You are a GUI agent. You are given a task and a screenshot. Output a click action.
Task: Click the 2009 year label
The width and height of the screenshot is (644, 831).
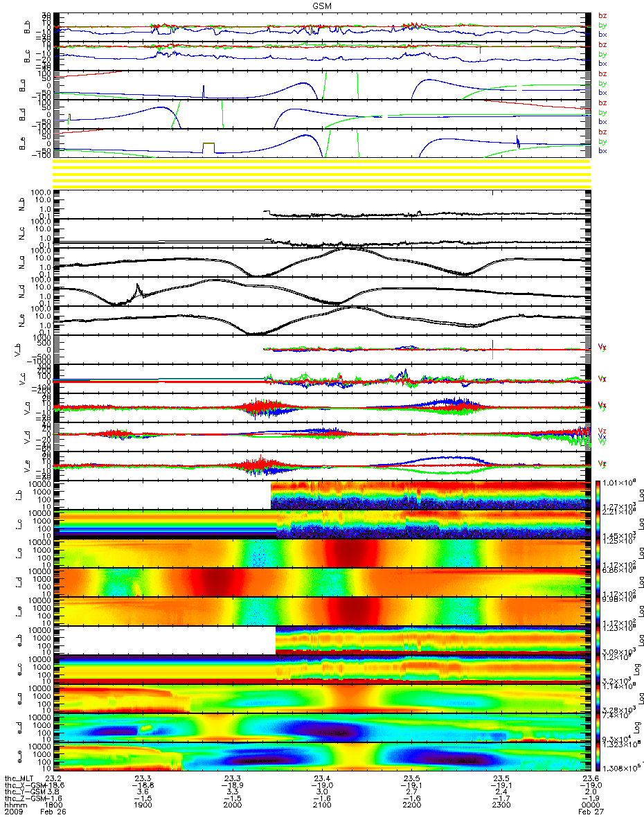pos(13,813)
